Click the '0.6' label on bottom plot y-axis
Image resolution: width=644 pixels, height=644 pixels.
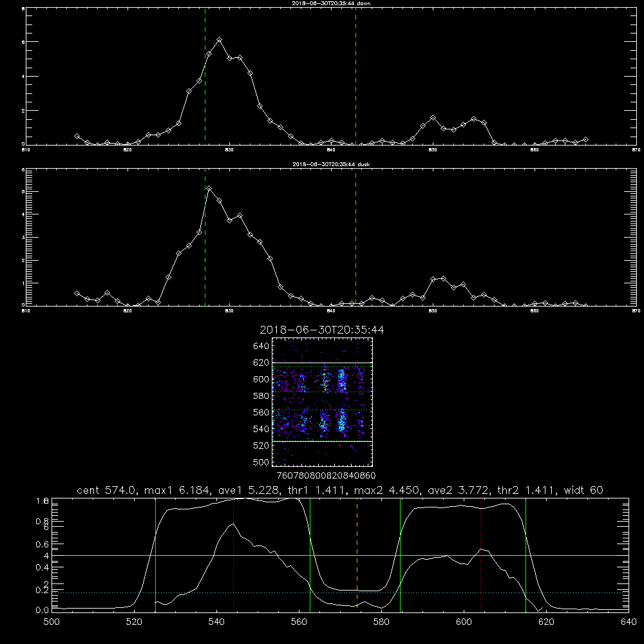tap(43, 544)
